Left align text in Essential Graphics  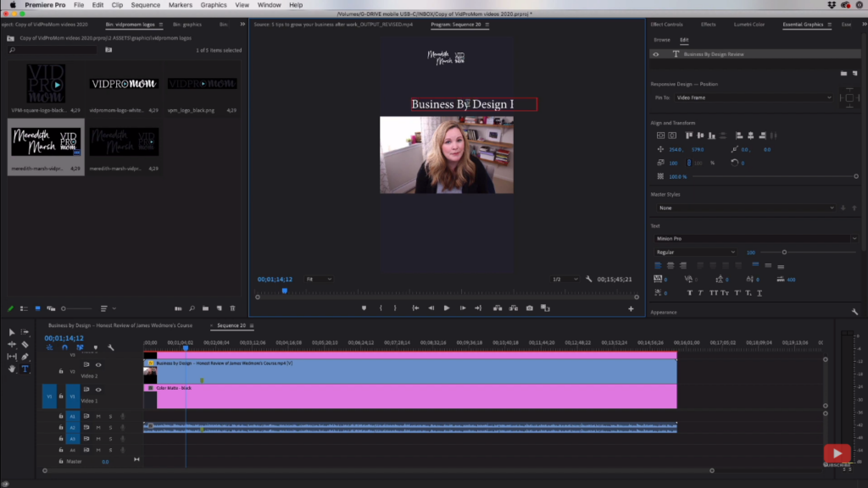tap(658, 266)
